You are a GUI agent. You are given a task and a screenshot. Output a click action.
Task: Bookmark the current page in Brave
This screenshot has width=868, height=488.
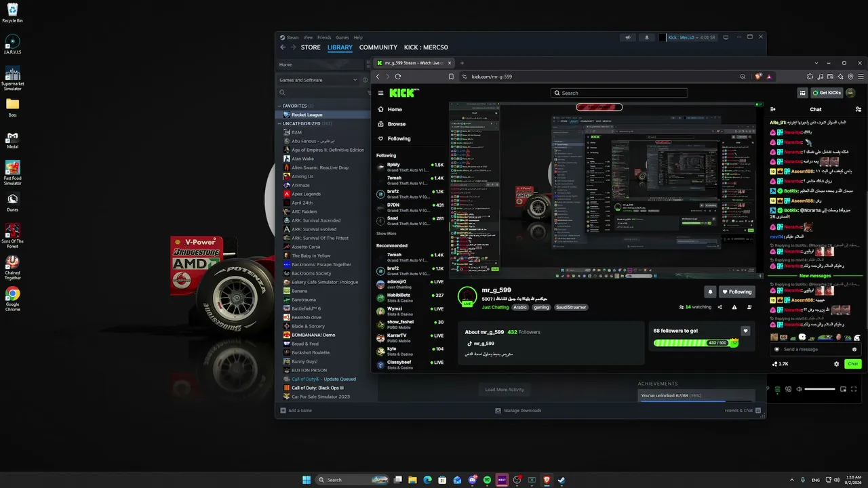click(451, 77)
